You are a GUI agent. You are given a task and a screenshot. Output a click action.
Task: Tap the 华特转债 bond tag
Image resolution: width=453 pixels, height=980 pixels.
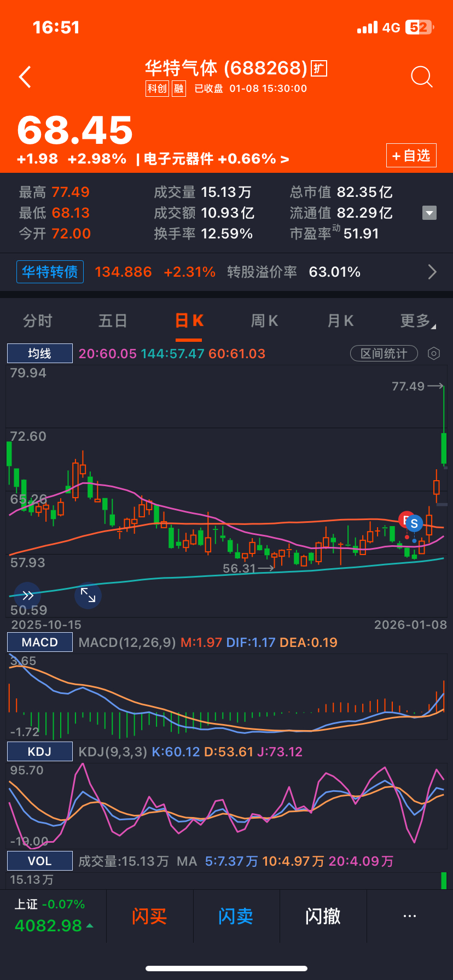(x=50, y=272)
